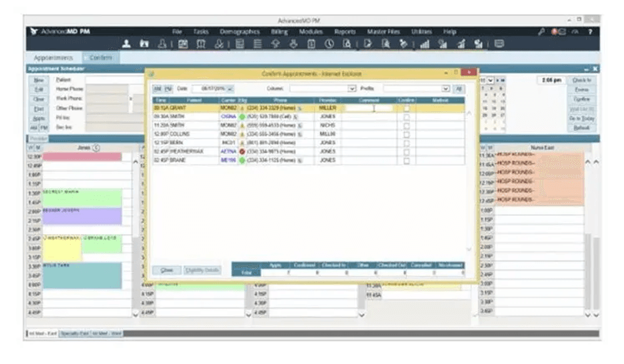This screenshot has height=364, width=624.
Task: Open the Date picker dropdown arrow
Action: click(230, 88)
